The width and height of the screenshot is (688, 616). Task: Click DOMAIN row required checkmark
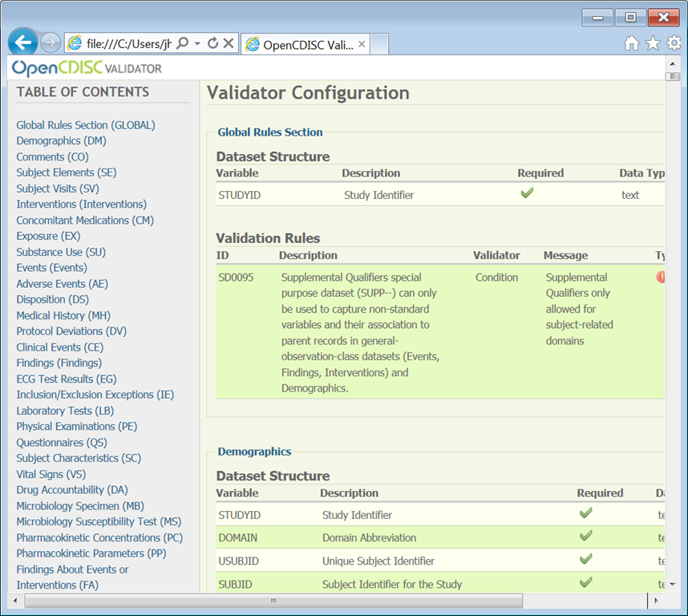pos(586,535)
